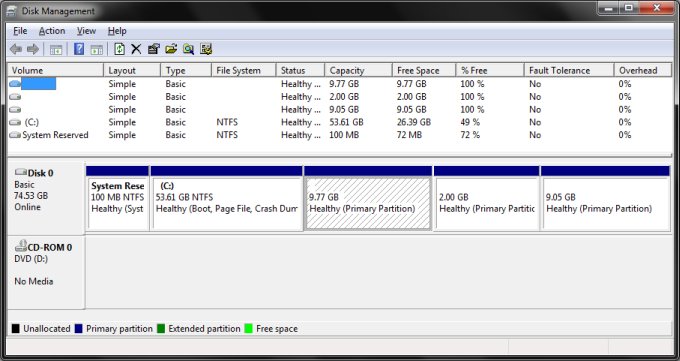Click the Disk Management title bar icon
Image resolution: width=680 pixels, height=361 pixels.
coord(12,11)
